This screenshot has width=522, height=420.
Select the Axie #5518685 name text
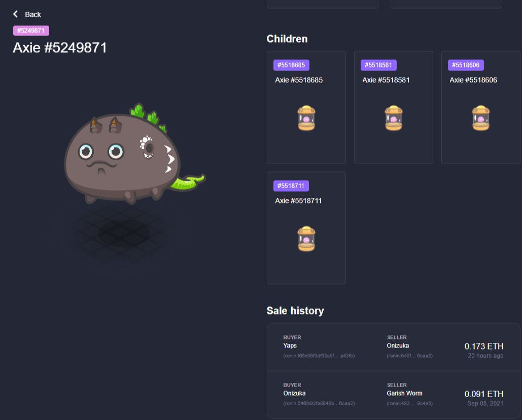click(x=299, y=80)
